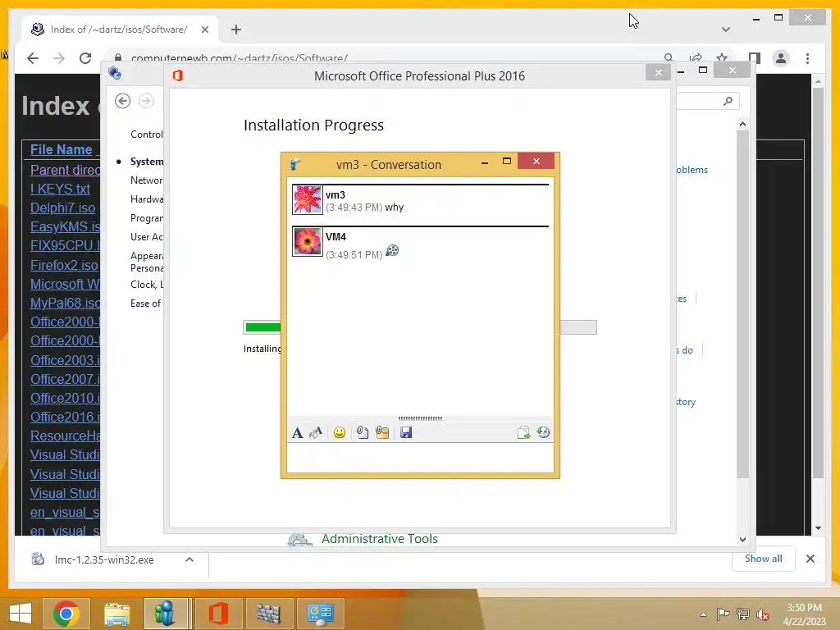
Task: Open the Windows Start button
Action: point(20,614)
